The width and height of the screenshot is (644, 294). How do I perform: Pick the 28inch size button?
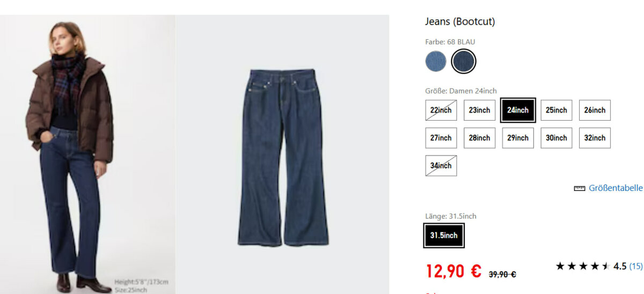tap(479, 138)
